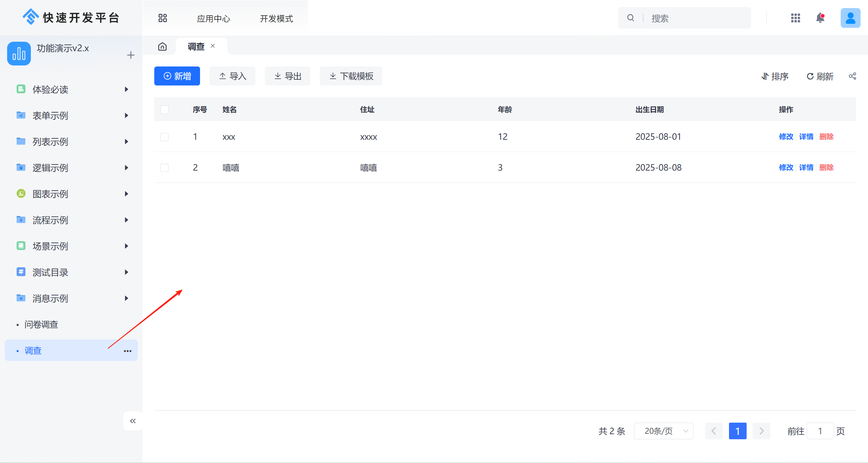Go to the previous page arrow

(714, 431)
